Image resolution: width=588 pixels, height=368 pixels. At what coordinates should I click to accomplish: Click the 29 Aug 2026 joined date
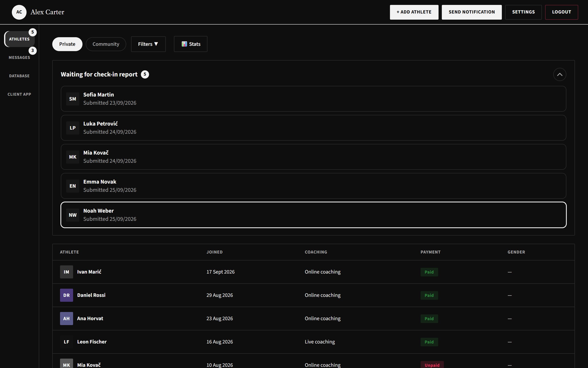tap(220, 295)
